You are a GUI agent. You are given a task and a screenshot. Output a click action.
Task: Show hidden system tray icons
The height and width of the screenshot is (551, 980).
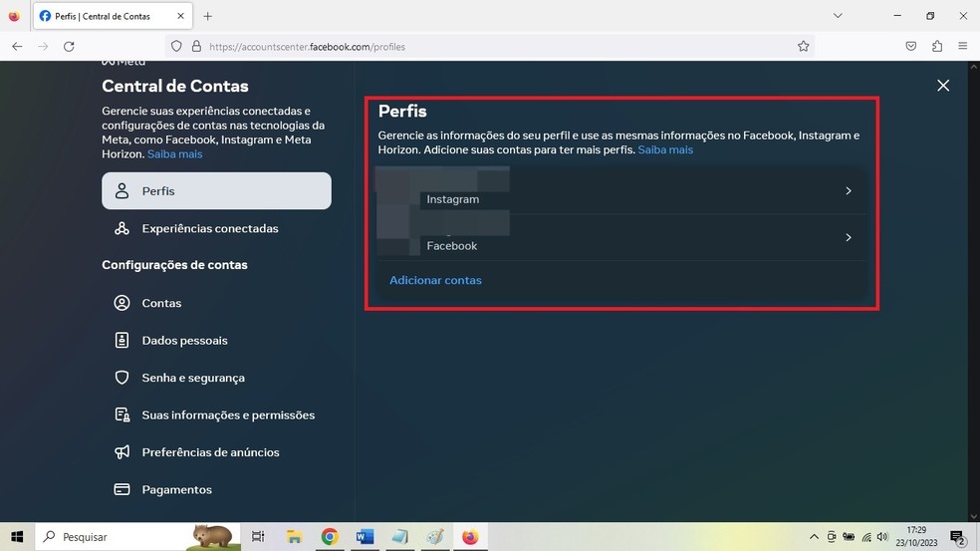click(814, 537)
